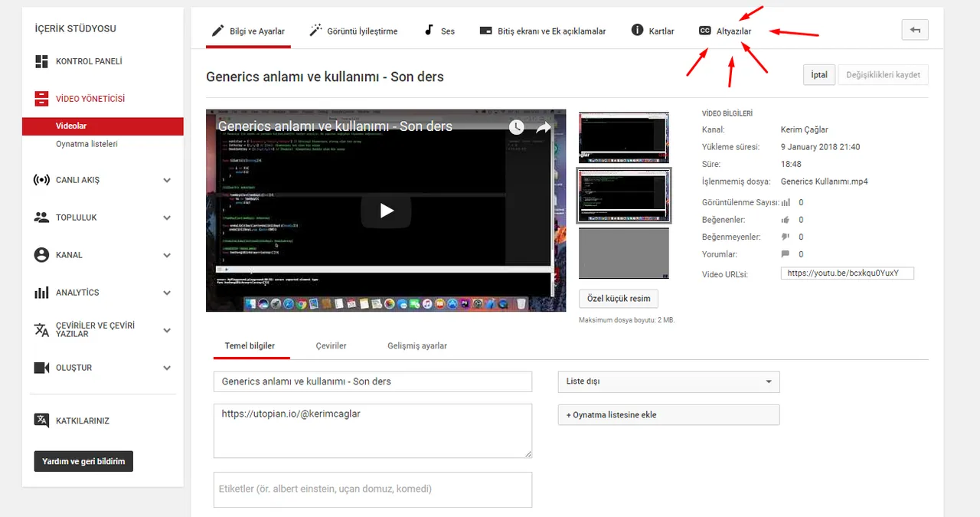Click the Etiketler tags field
980x517 pixels.
[373, 489]
